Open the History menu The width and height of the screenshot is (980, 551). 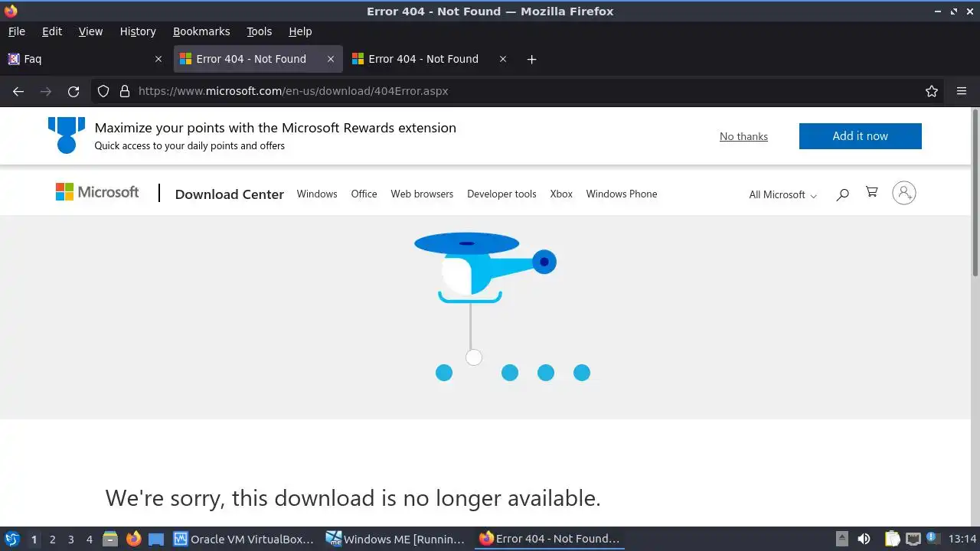click(138, 31)
